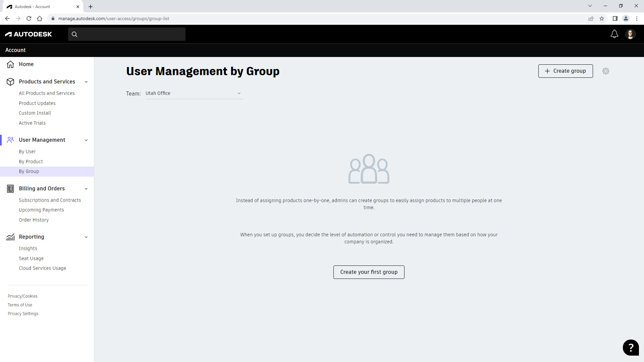The width and height of the screenshot is (644, 362).
Task: Click the browser home icon
Action: pos(40,18)
